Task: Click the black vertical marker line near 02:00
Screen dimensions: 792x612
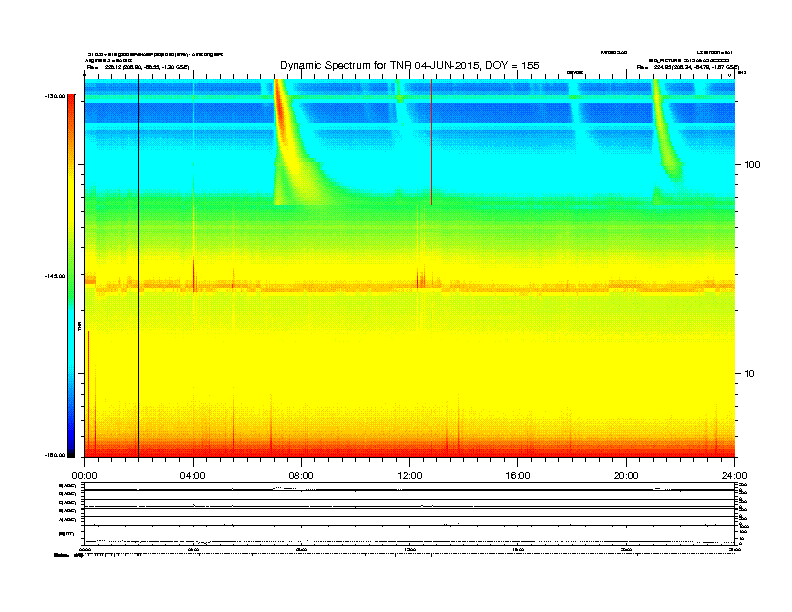Action: 138,268
